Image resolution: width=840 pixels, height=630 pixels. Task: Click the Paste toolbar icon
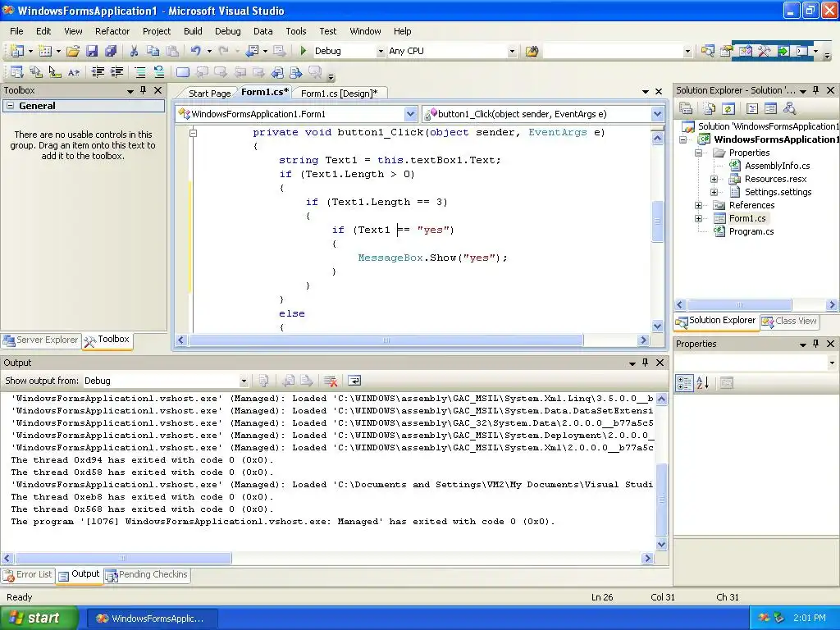click(172, 51)
